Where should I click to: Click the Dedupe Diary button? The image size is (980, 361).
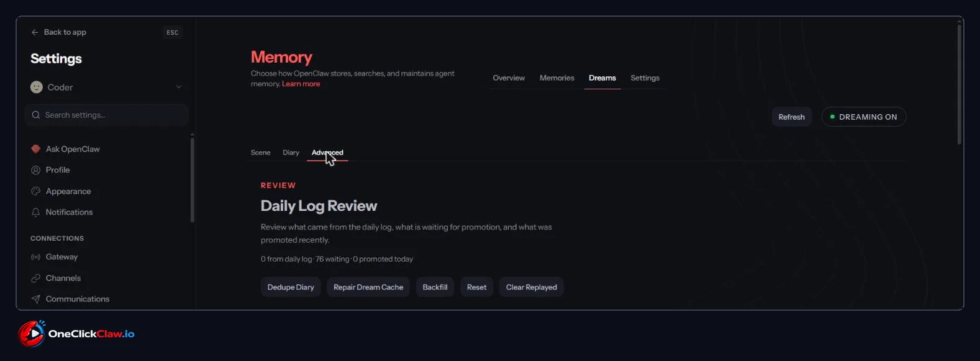291,287
